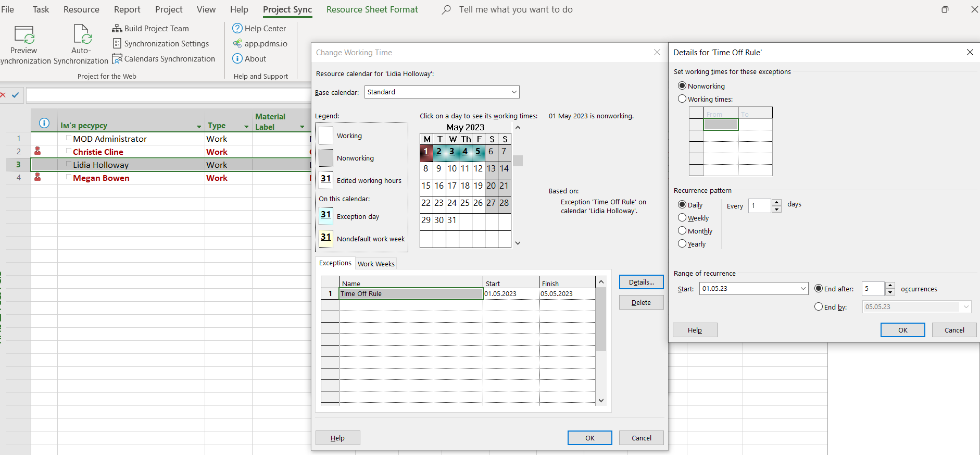
Task: Increase the End after occurrences value
Action: [890, 286]
